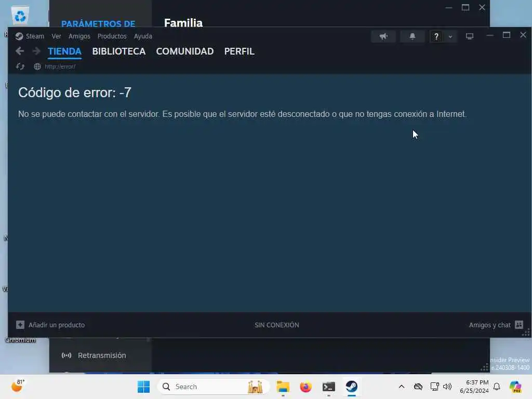Click the PARÁMETROS DE heading behind
This screenshot has width=532, height=399.
click(98, 24)
